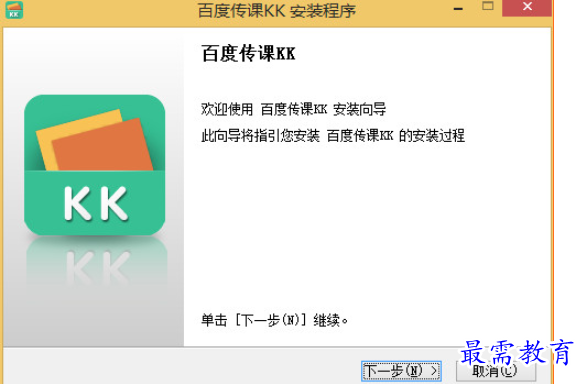Maximize the installer window
Image resolution: width=582 pixels, height=384 pixels.
tap(488, 6)
